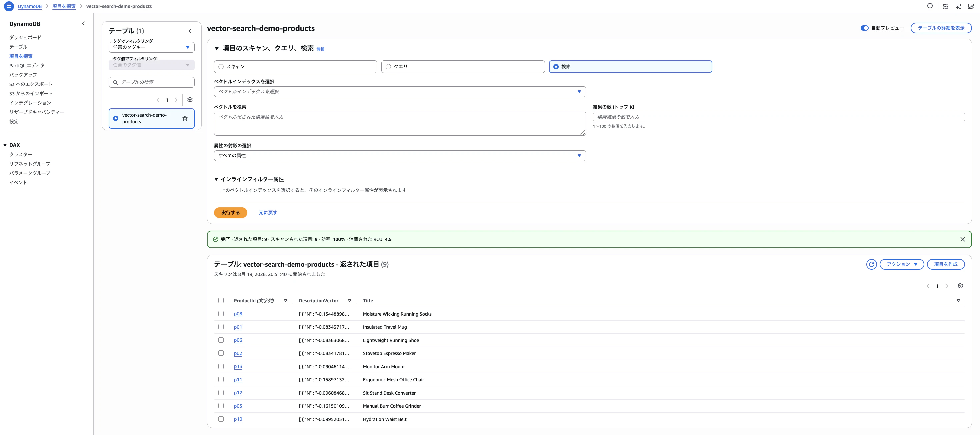The image size is (980, 435).
Task: Open table list preferences gear
Action: 190,100
